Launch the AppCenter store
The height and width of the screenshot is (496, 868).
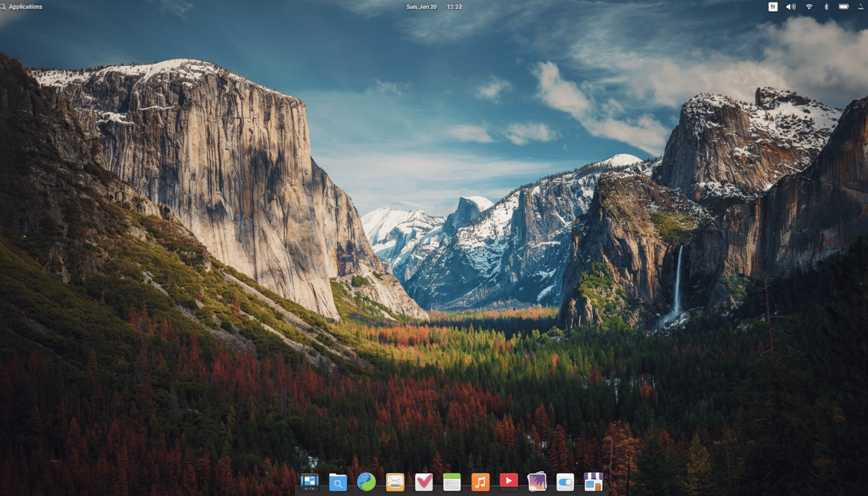pyautogui.click(x=594, y=482)
